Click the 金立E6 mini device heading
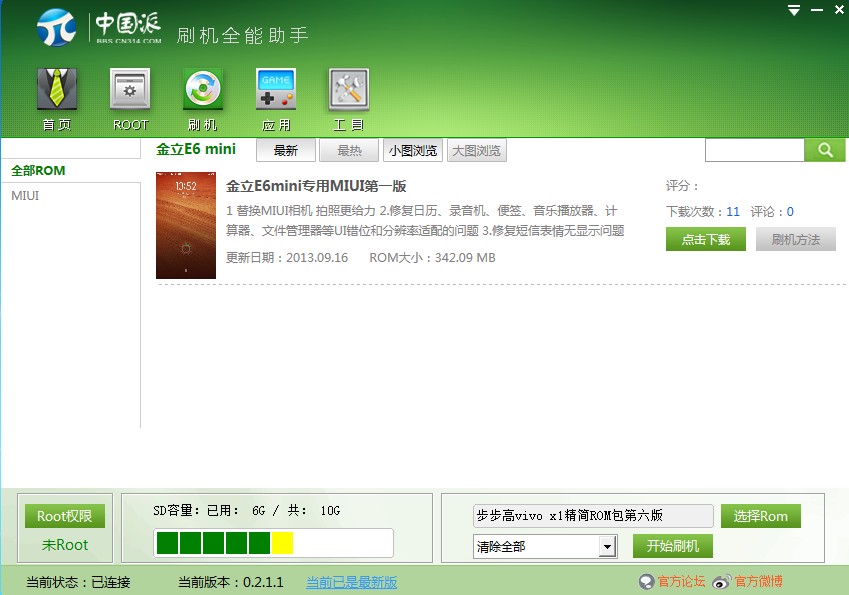This screenshot has width=849, height=595. (x=196, y=149)
